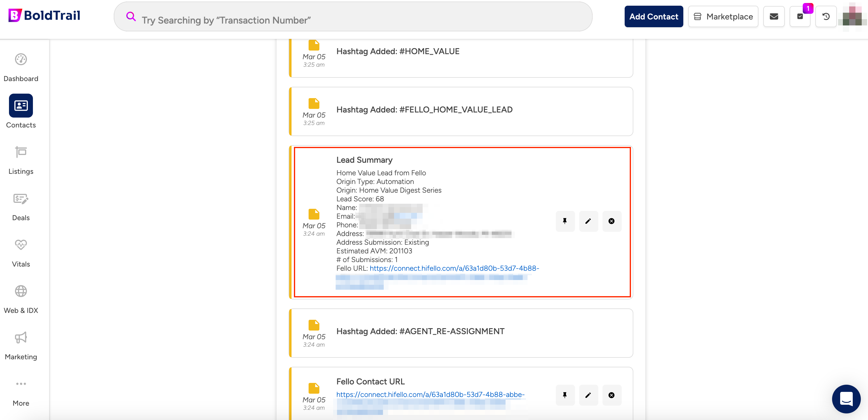868x420 pixels.
Task: Open the link under Fello Contact URL
Action: pos(430,394)
